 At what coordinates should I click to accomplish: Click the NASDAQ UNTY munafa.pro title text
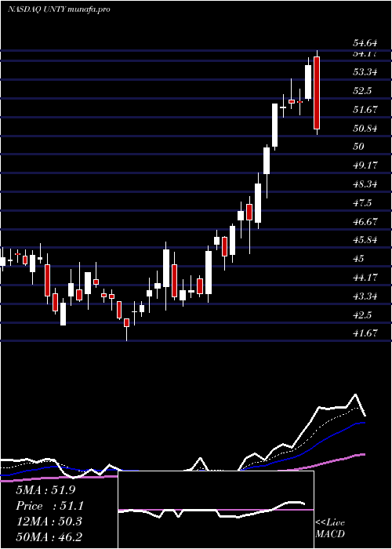[59, 9]
